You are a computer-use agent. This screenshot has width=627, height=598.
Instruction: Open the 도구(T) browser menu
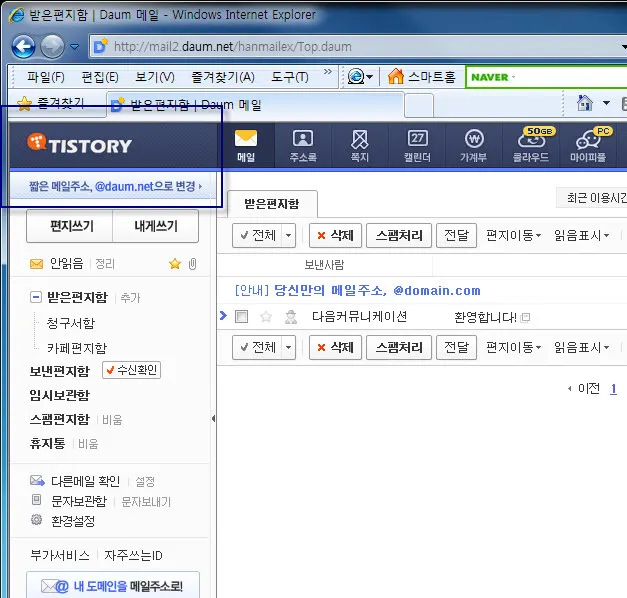[289, 77]
